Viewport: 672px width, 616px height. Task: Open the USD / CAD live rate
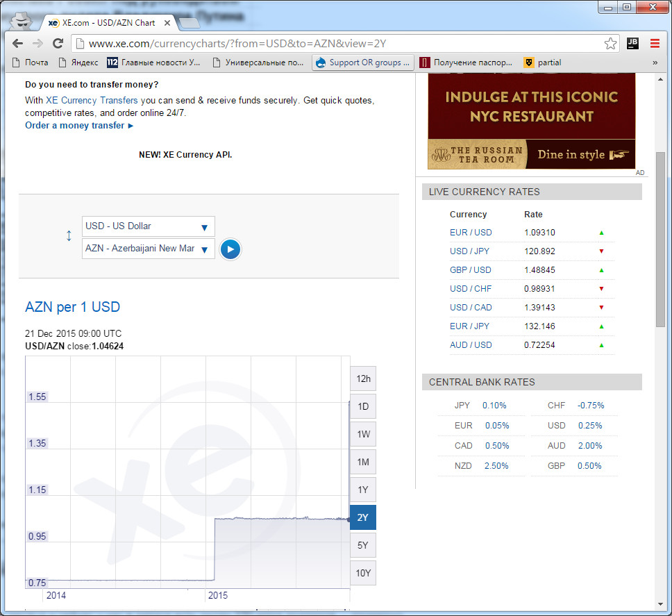[x=471, y=308]
